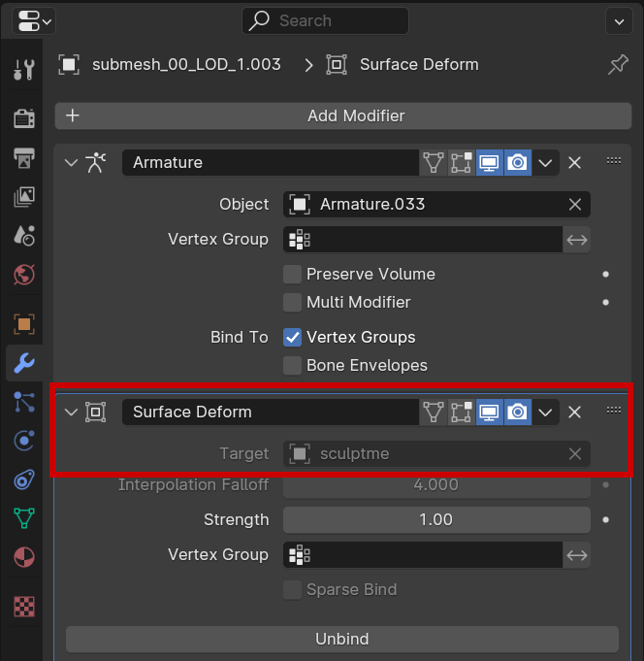644x661 pixels.
Task: Toggle pin for the properties context
Action: click(x=617, y=65)
